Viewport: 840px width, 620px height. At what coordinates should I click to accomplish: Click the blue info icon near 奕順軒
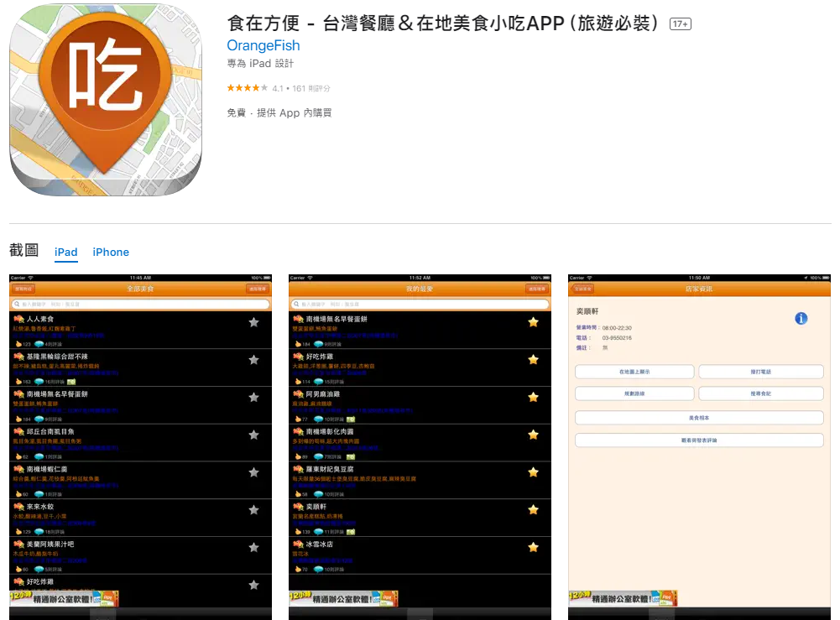click(x=801, y=318)
